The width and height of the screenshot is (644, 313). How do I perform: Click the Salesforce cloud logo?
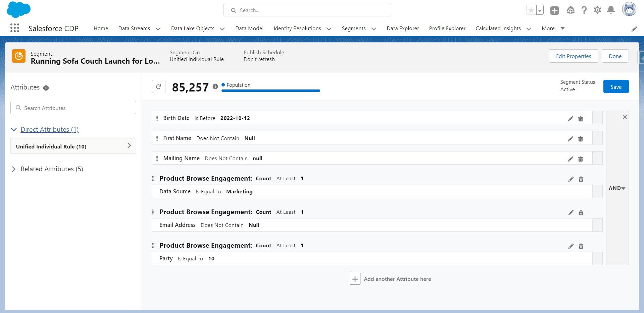[18, 9]
